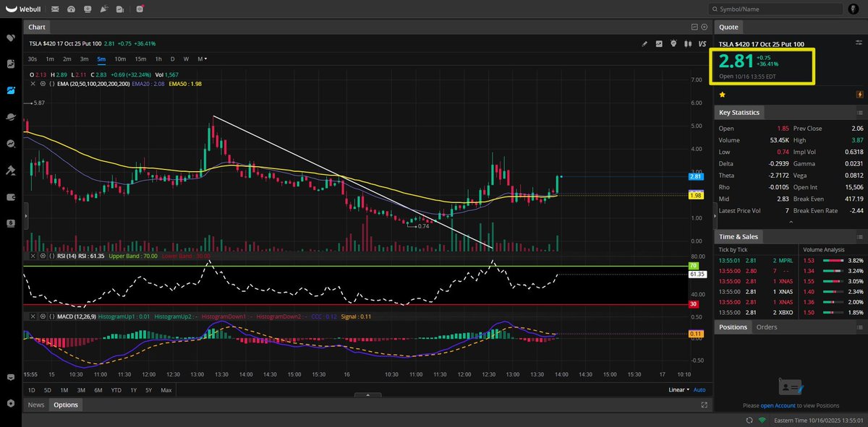Select the 30s interval
The width and height of the screenshot is (868, 427).
(x=33, y=59)
